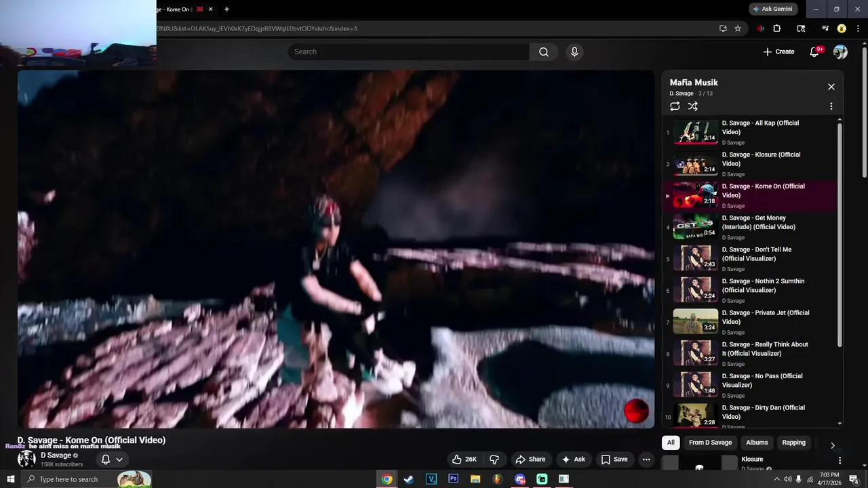
Task: Open D Savage channel avatar
Action: 26,459
